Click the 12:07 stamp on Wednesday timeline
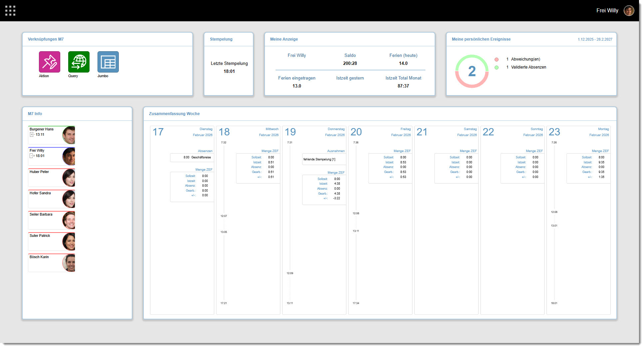The width and height of the screenshot is (644, 348). tap(224, 216)
